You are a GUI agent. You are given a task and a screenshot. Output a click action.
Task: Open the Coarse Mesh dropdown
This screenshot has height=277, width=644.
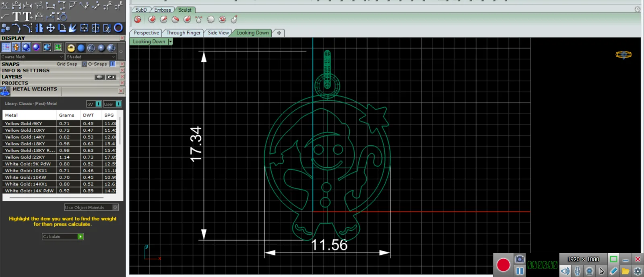(32, 57)
